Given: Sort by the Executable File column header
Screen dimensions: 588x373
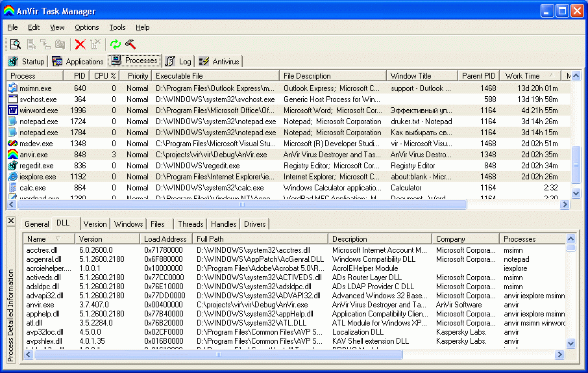Looking at the screenshot, I should [x=215, y=76].
